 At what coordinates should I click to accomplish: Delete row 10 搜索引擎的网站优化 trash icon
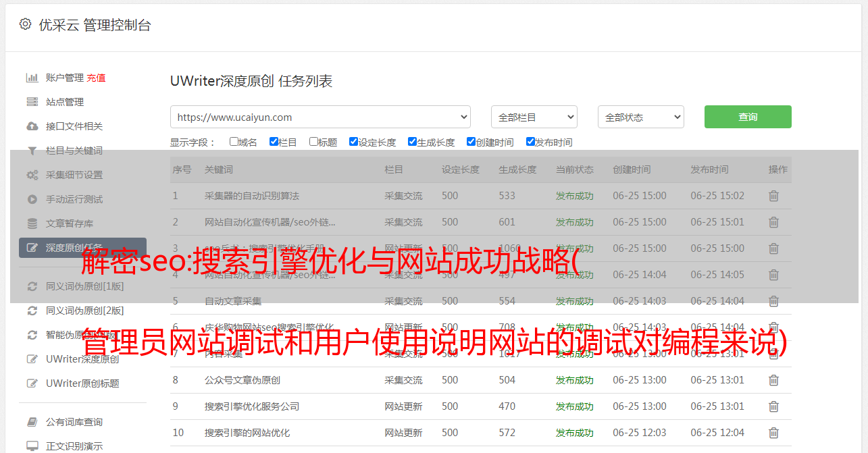(773, 433)
